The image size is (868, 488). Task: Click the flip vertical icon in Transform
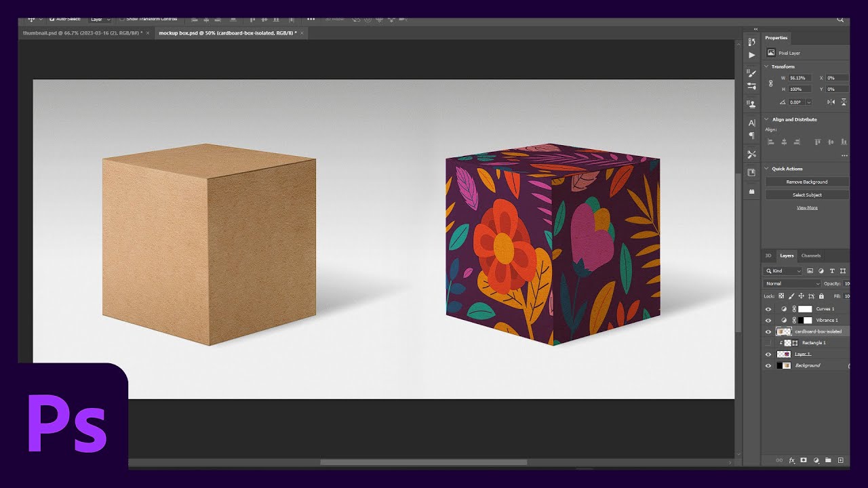843,102
